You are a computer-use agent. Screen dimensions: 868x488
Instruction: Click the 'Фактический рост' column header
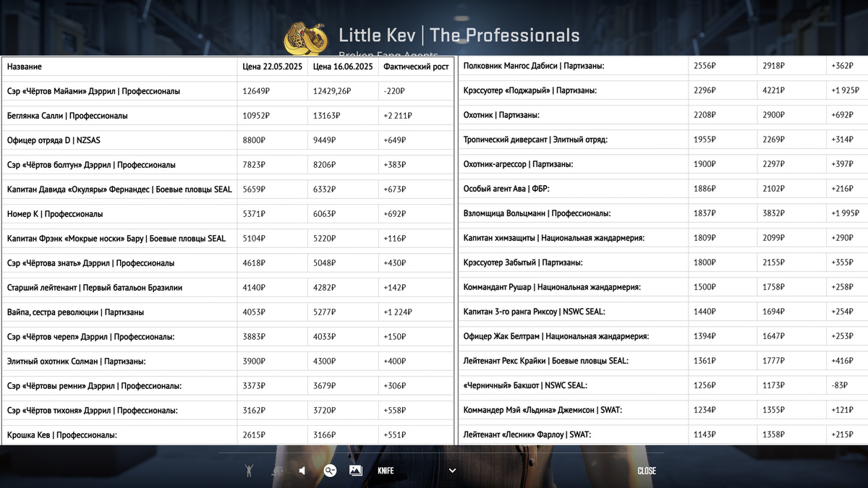coord(416,67)
